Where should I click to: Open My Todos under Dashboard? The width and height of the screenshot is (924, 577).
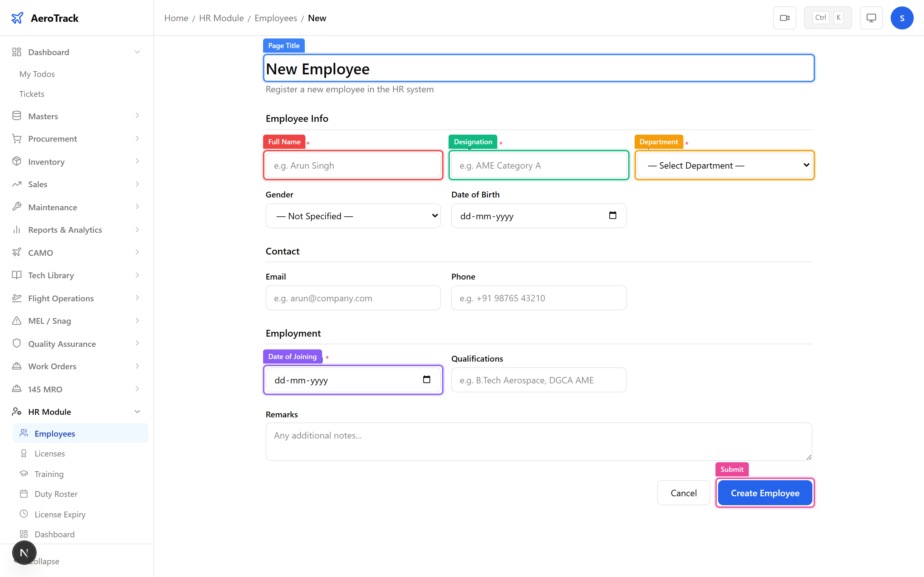(x=37, y=74)
